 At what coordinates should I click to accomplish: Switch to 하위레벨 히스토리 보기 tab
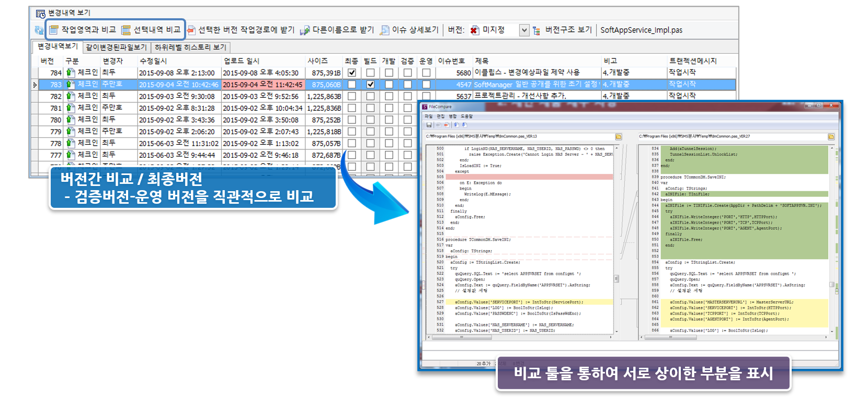click(x=190, y=47)
